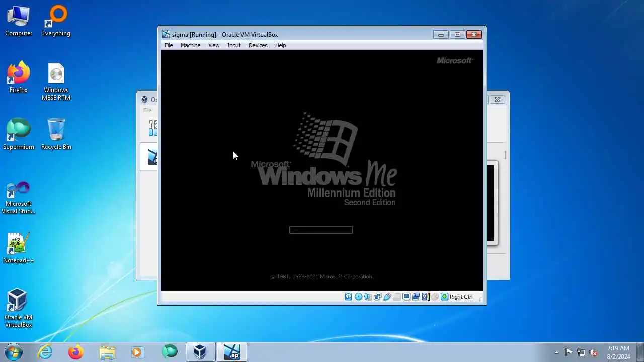Screen dimensions: 644x362
Task: Click the green host key keyboard icon
Action: pyautogui.click(x=445, y=297)
